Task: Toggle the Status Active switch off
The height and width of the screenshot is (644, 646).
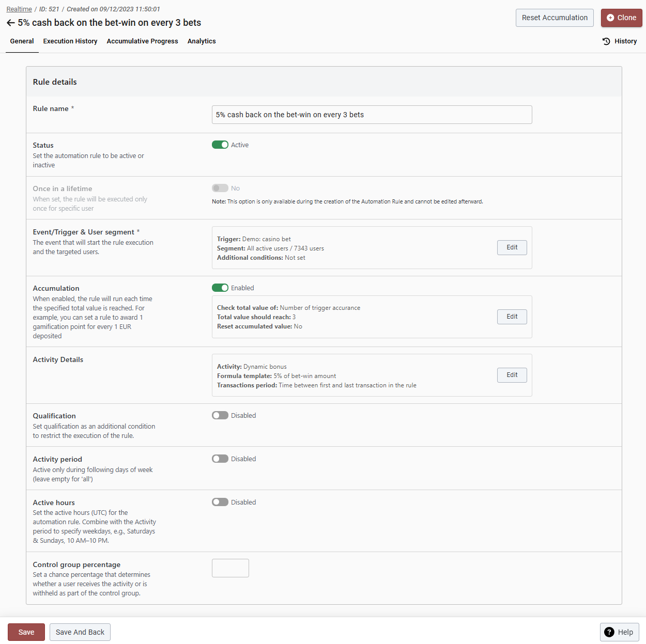Action: pos(220,145)
